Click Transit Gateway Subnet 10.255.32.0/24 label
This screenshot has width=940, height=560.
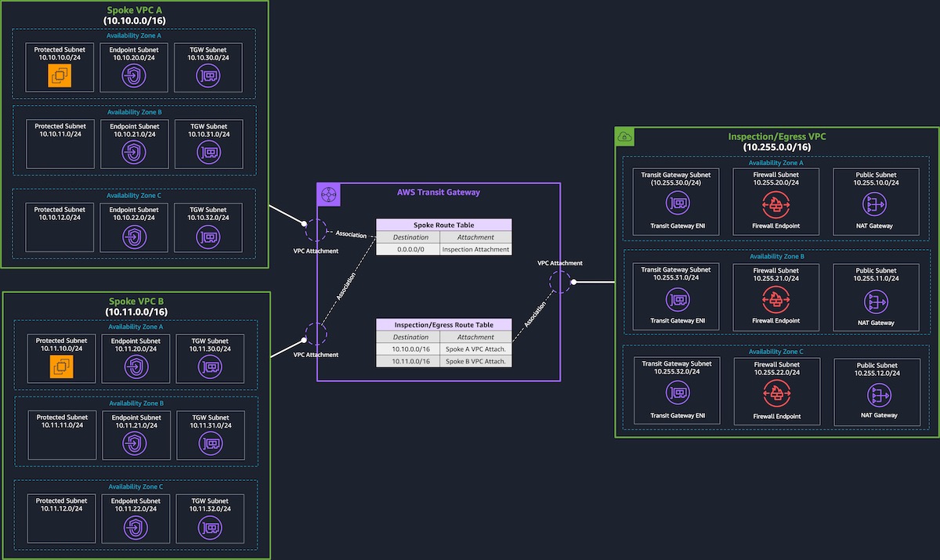tap(676, 367)
